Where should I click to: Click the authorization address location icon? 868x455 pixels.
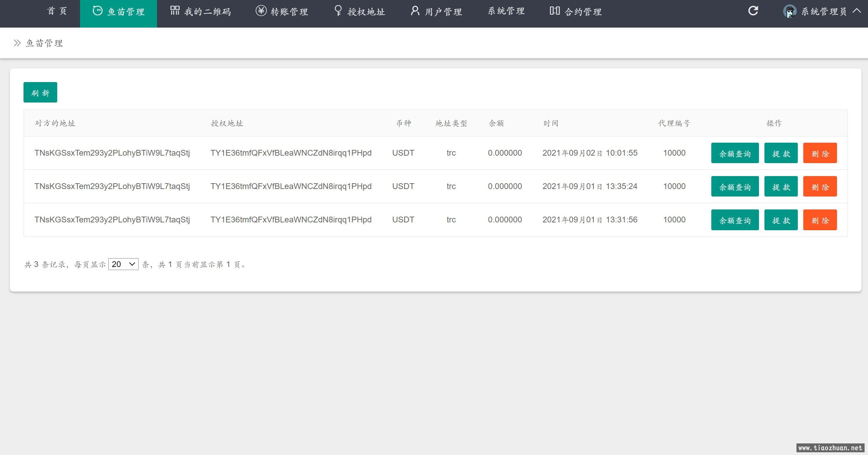click(x=338, y=11)
